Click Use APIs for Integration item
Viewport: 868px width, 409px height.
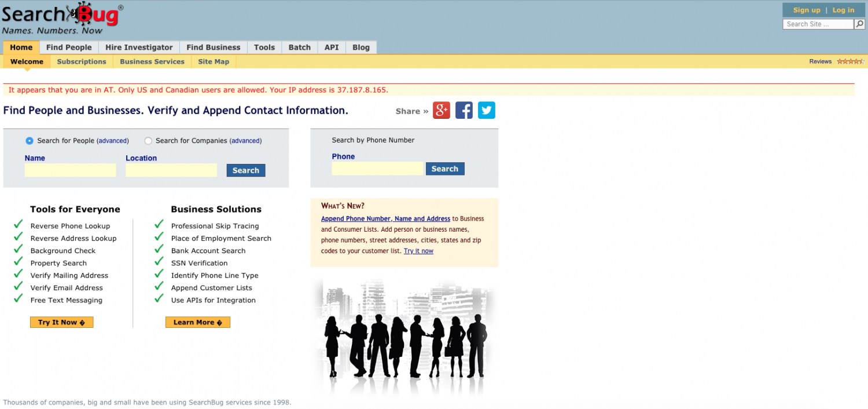click(x=214, y=300)
